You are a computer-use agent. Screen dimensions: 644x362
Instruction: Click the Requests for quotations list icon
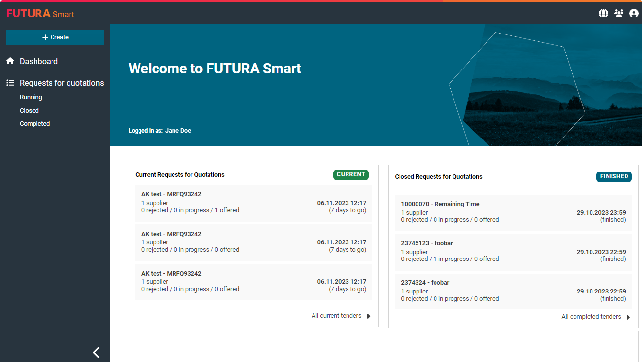10,83
